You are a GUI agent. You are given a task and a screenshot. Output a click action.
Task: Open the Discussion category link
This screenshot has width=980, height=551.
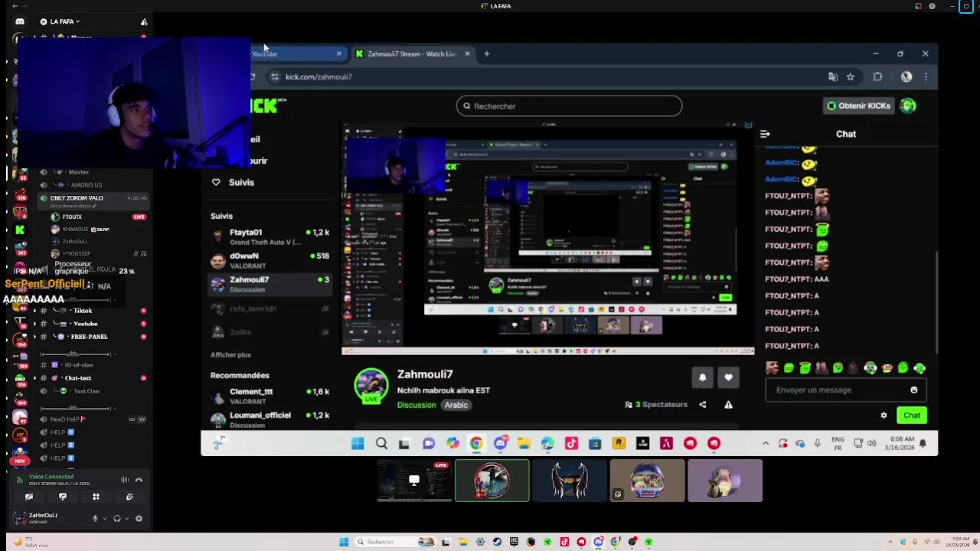(416, 405)
